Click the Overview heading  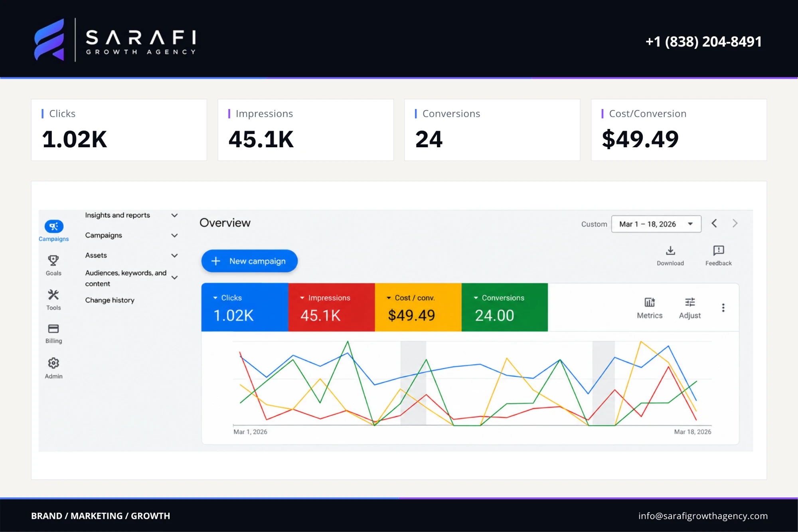pyautogui.click(x=225, y=223)
